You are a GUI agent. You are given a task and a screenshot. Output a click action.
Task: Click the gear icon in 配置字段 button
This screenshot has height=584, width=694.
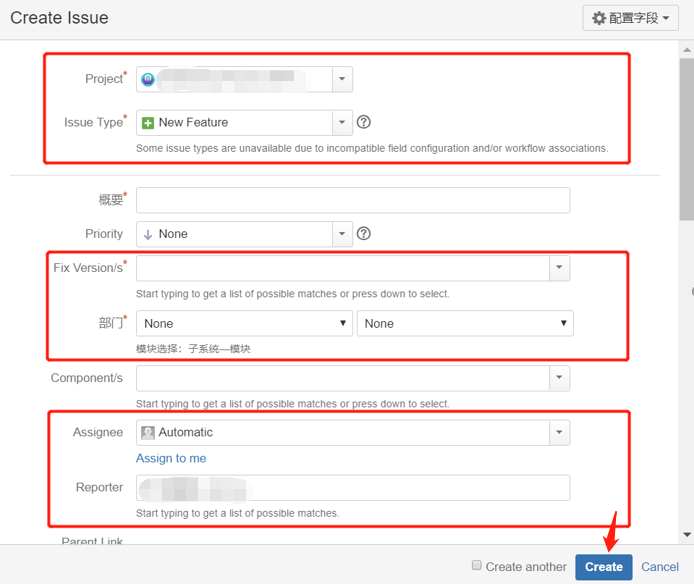(599, 18)
